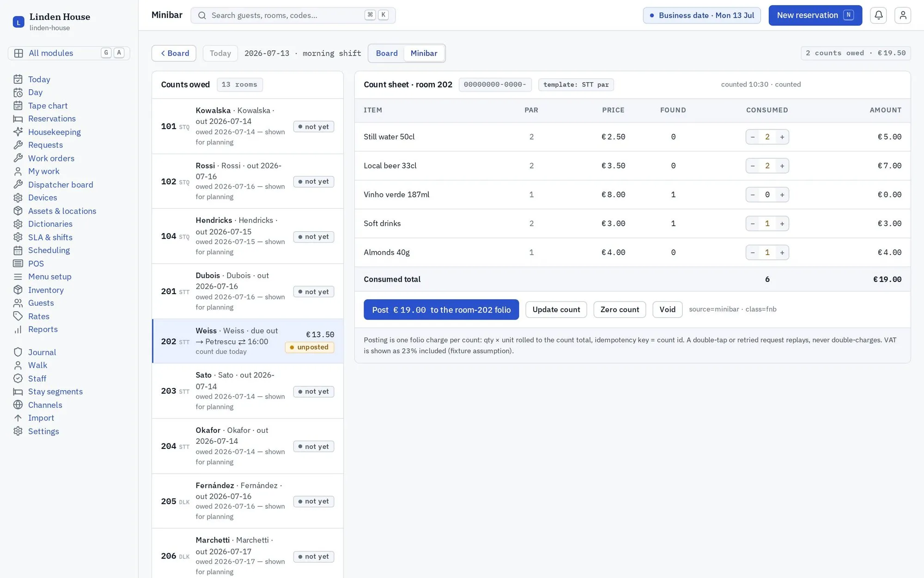This screenshot has width=924, height=578.
Task: Select room 101 Kowalska row
Action: pos(248,126)
